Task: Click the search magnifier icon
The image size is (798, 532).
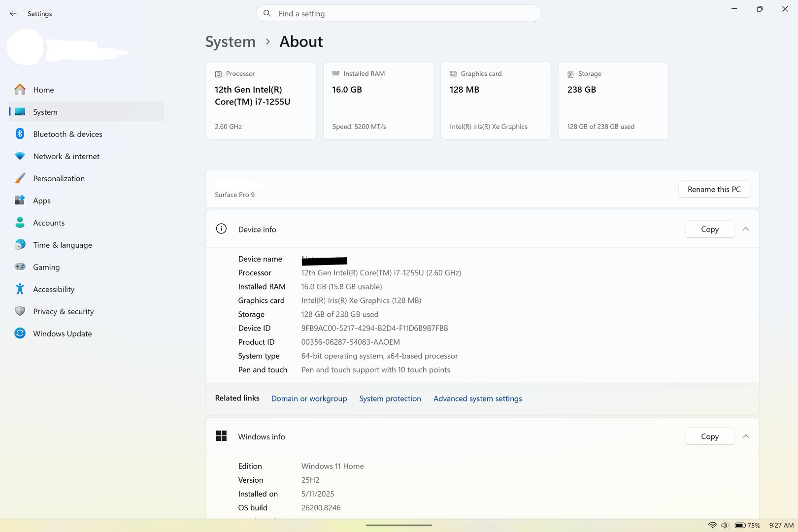Action: 267,13
